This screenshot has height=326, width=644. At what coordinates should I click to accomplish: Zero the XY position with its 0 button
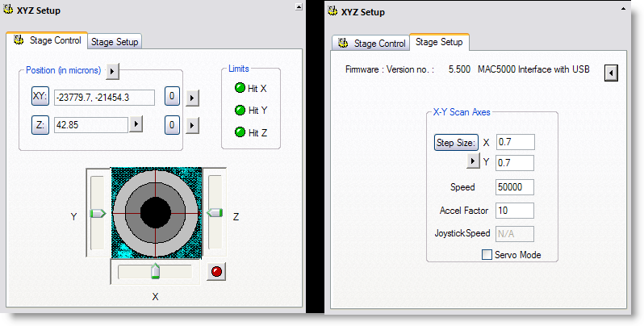coord(172,97)
